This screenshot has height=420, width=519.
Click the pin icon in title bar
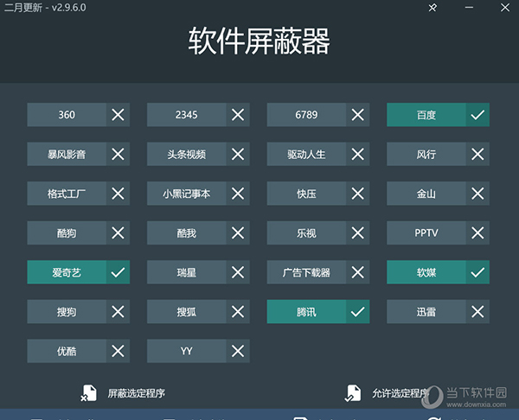click(x=432, y=7)
